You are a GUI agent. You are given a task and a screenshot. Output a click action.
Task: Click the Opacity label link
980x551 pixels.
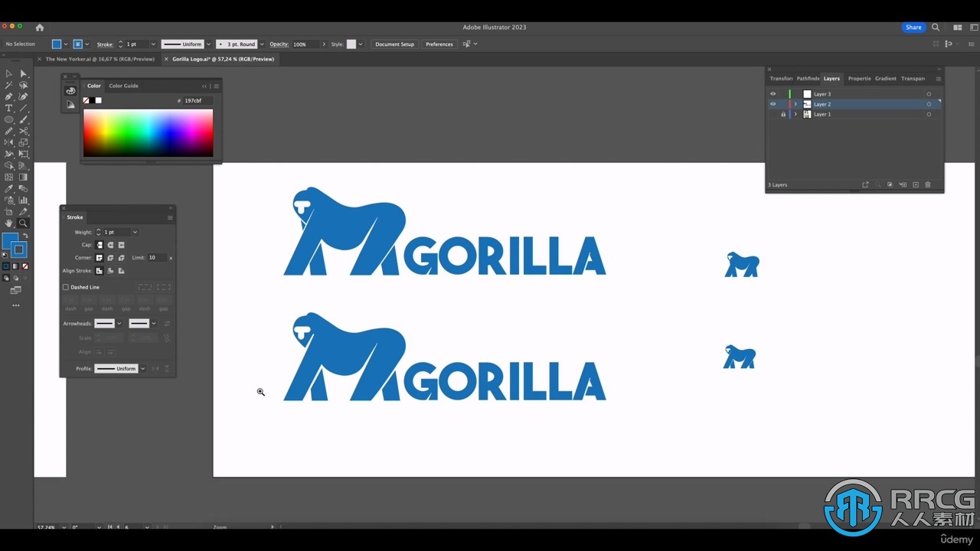point(279,44)
